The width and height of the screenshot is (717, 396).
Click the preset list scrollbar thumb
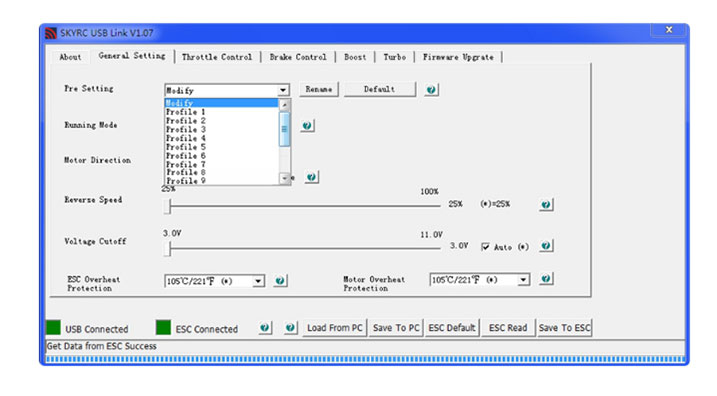[x=284, y=129]
